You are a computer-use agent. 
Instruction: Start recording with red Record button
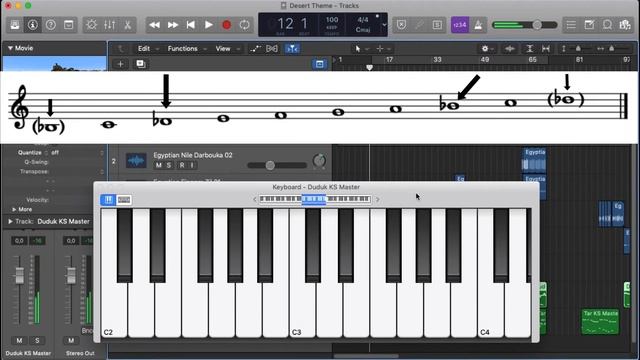coord(227,25)
